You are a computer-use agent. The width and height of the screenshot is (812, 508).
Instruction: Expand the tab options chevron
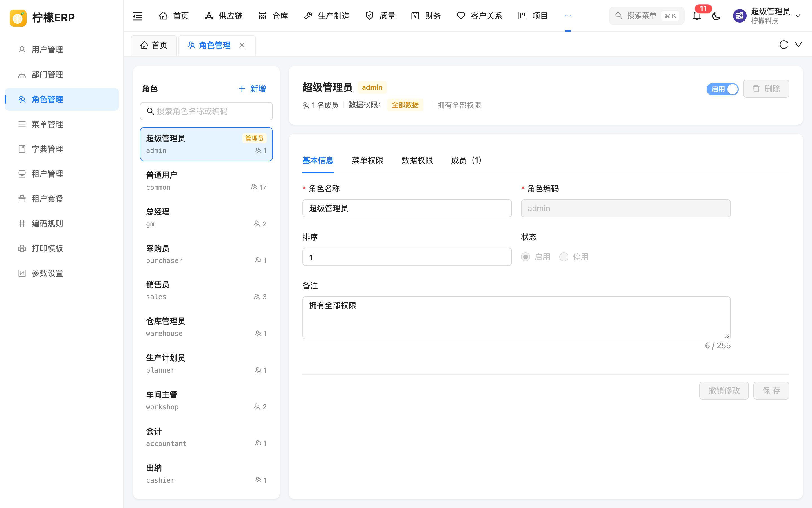point(798,45)
